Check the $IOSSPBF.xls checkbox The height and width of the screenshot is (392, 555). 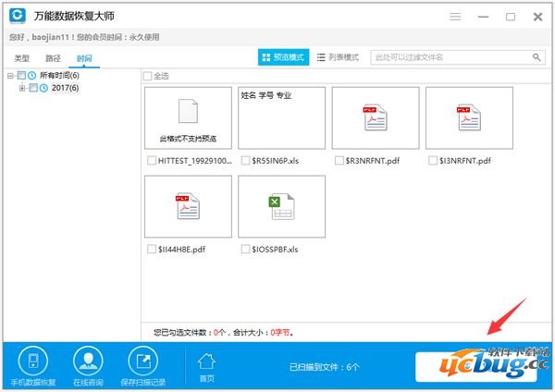[245, 249]
